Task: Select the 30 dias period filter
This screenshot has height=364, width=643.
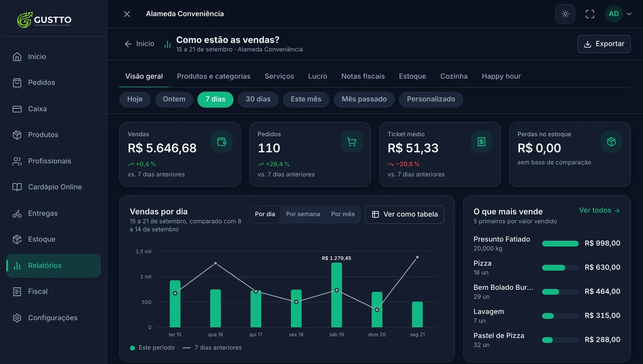Action: click(258, 99)
